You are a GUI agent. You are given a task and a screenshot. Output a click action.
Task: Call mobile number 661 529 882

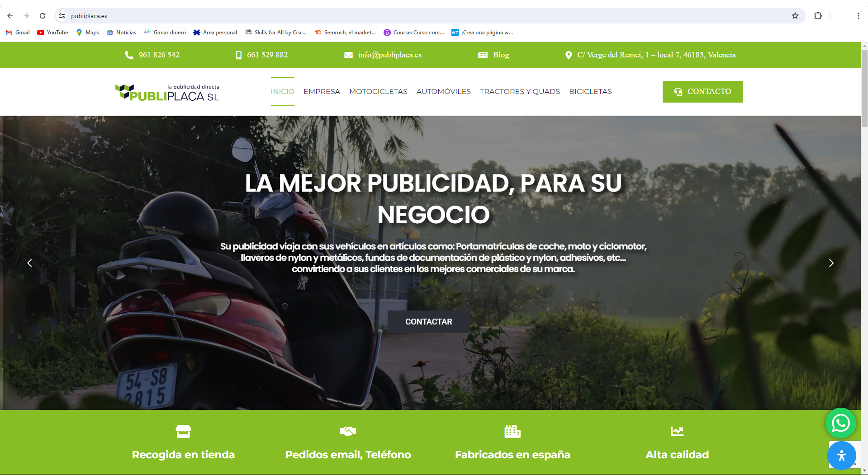click(x=267, y=55)
